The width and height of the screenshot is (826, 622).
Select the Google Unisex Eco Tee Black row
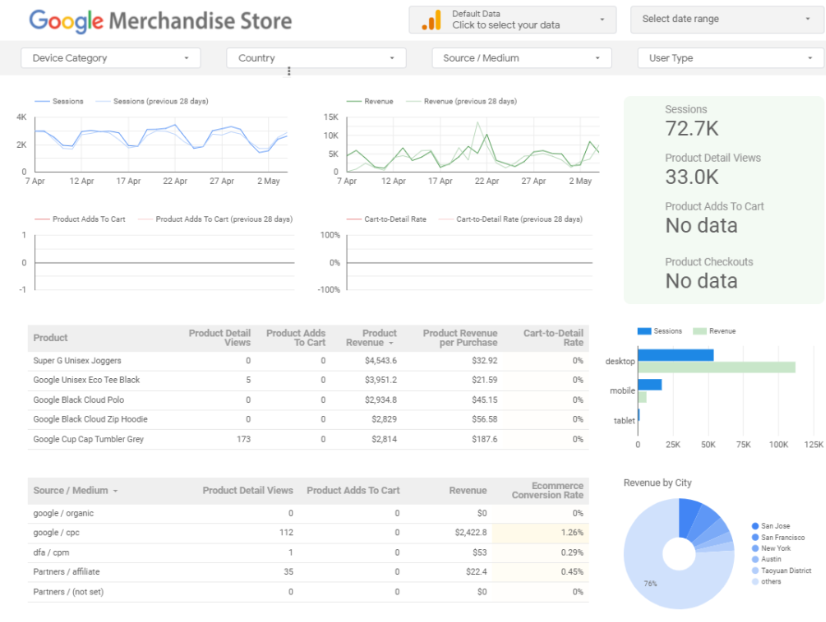pos(308,380)
